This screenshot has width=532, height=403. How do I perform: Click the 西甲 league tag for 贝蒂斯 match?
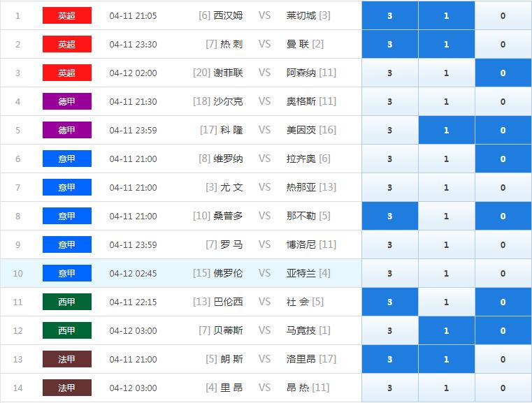(67, 330)
